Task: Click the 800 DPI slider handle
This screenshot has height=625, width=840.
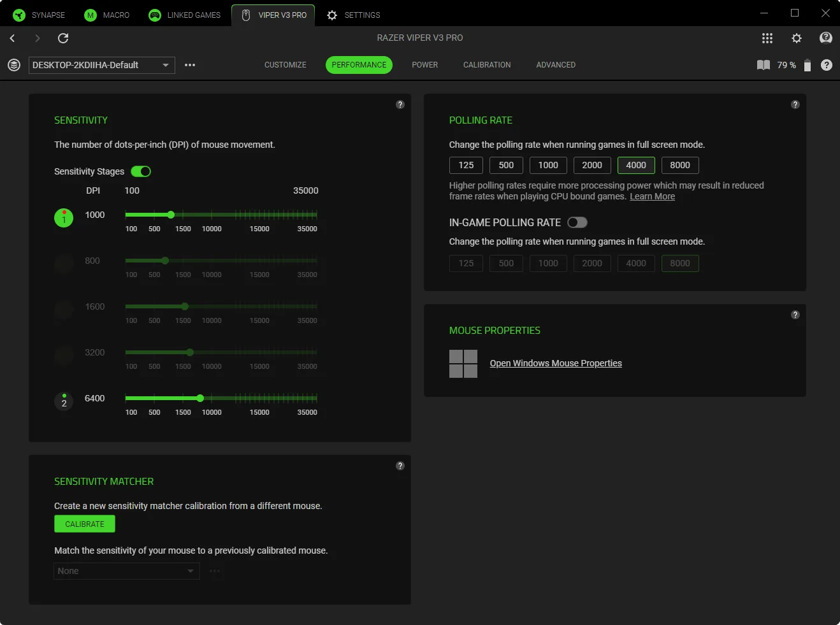Action: [x=165, y=261]
